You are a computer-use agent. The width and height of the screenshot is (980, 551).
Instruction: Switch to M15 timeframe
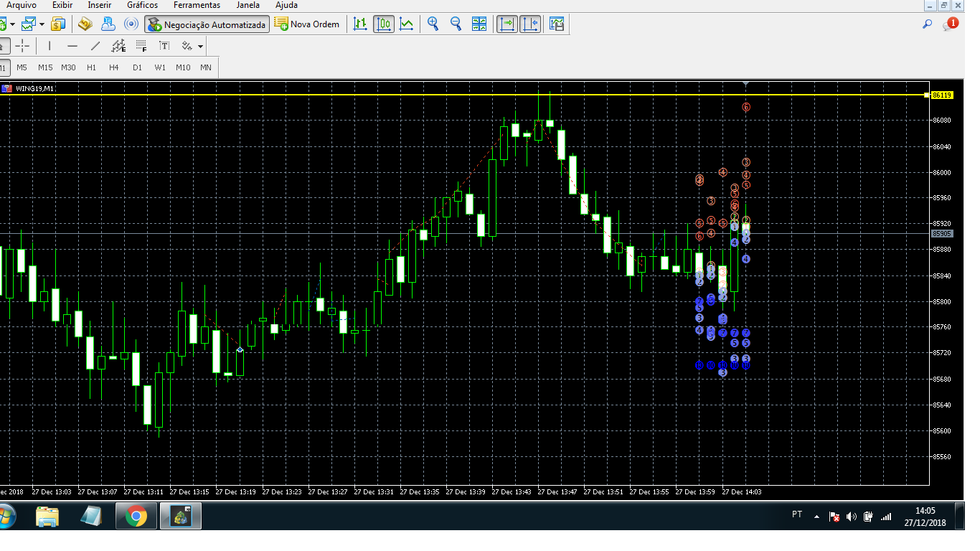(x=45, y=67)
